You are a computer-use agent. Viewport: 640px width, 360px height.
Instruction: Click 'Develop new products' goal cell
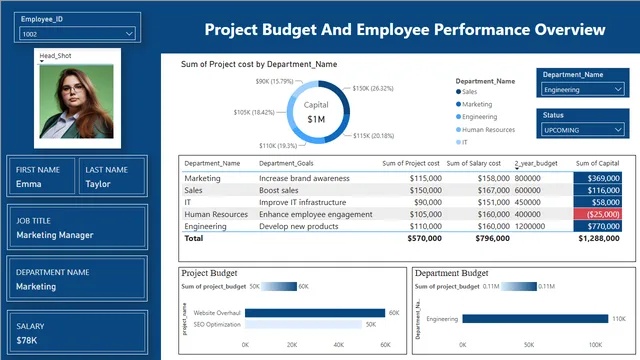[298, 226]
